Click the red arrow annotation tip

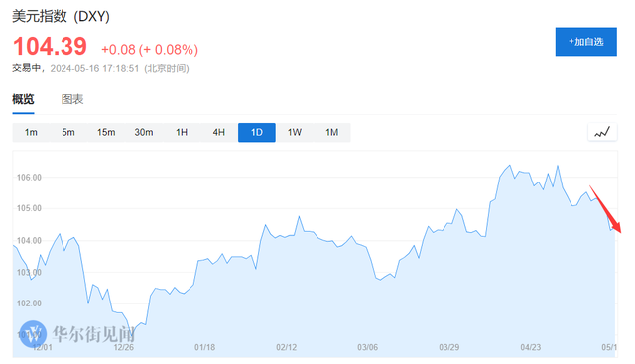(x=619, y=231)
